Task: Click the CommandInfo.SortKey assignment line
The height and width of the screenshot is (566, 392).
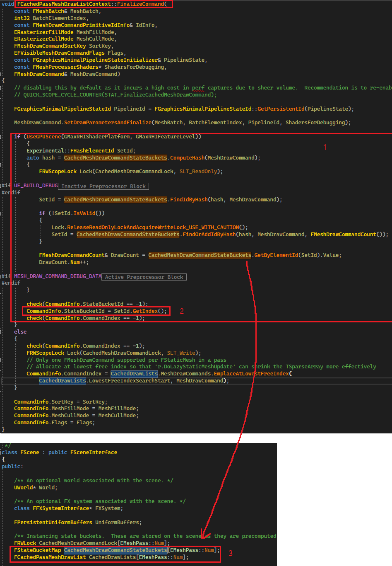Action: coord(61,402)
